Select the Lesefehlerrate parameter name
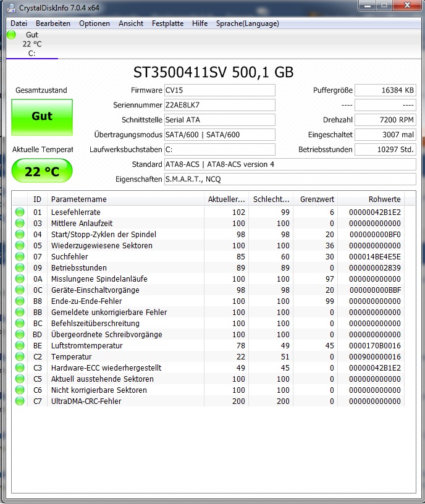425x504 pixels. tap(76, 212)
